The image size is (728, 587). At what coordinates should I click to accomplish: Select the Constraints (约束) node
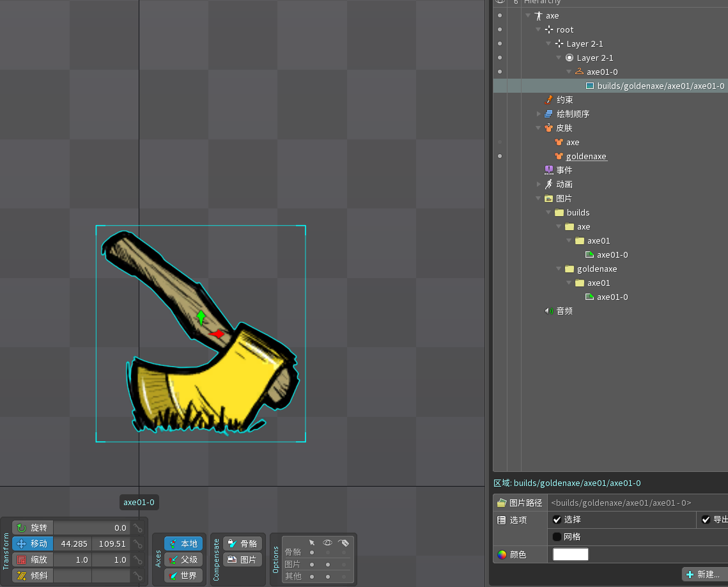pyautogui.click(x=564, y=100)
